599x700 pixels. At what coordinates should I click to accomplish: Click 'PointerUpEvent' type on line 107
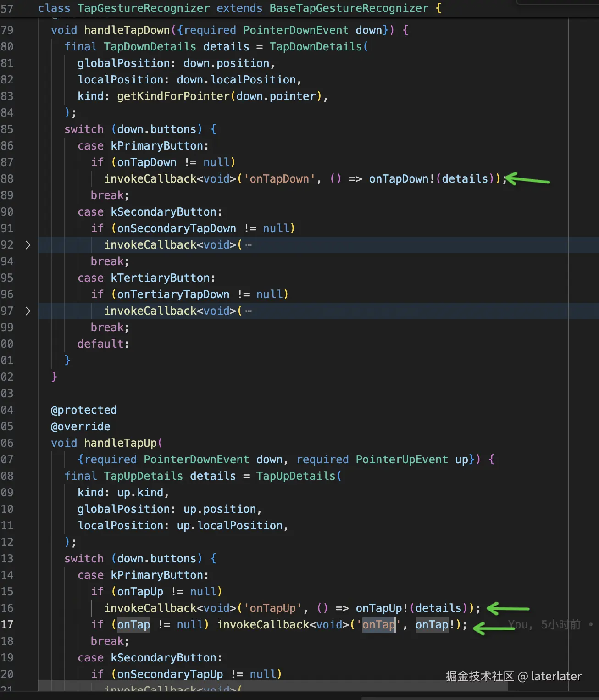pos(402,460)
